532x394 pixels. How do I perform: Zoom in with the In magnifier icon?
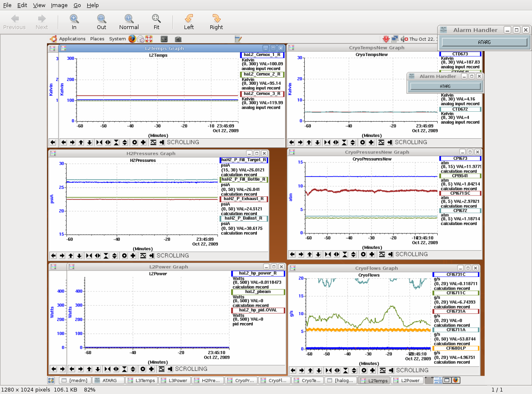(74, 22)
